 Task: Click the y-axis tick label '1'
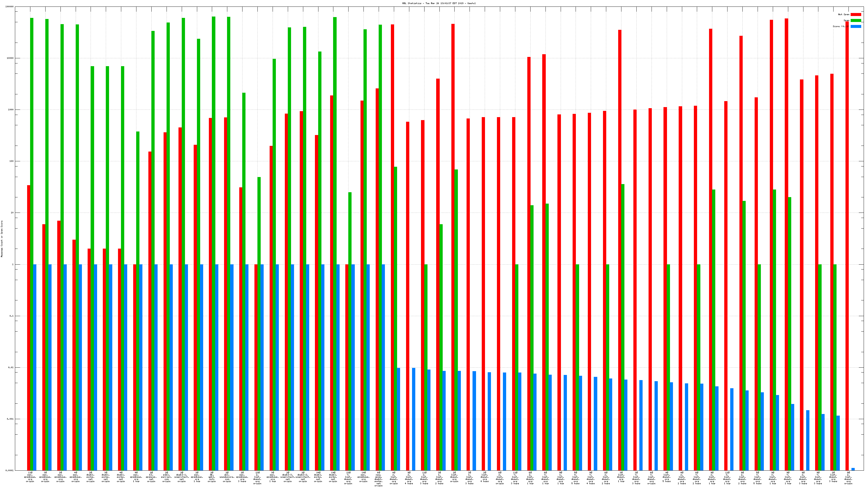(x=13, y=264)
